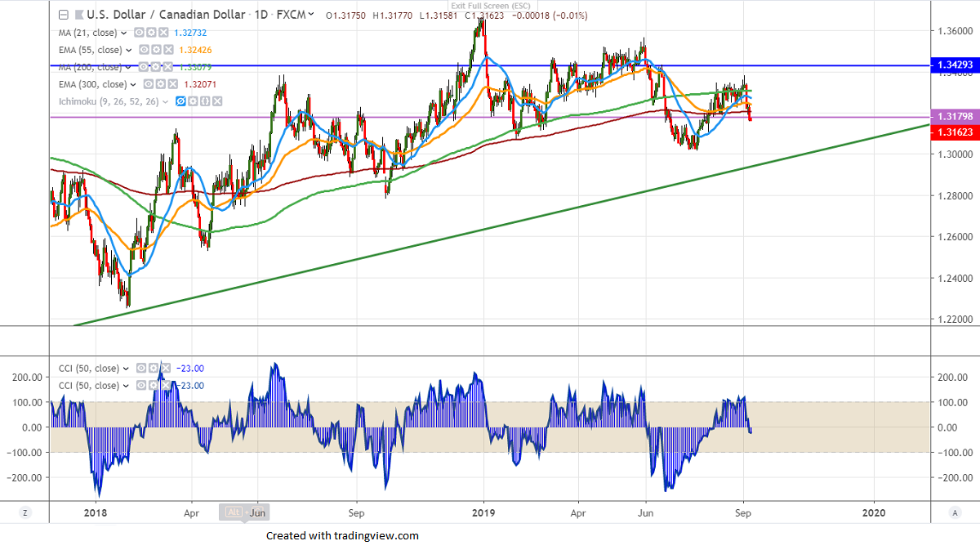Collapse the indicator legend using the minus box
Viewport: 980px width, 550px height.
(x=65, y=15)
